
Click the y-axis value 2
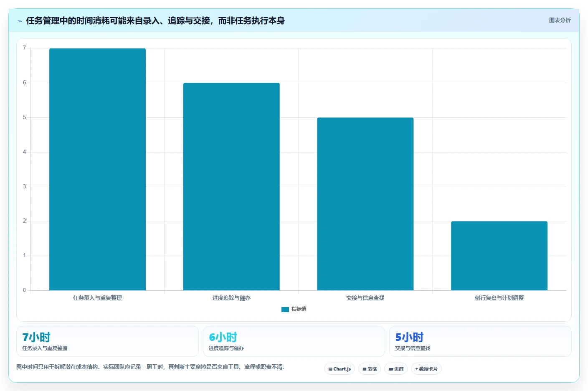pyautogui.click(x=24, y=221)
